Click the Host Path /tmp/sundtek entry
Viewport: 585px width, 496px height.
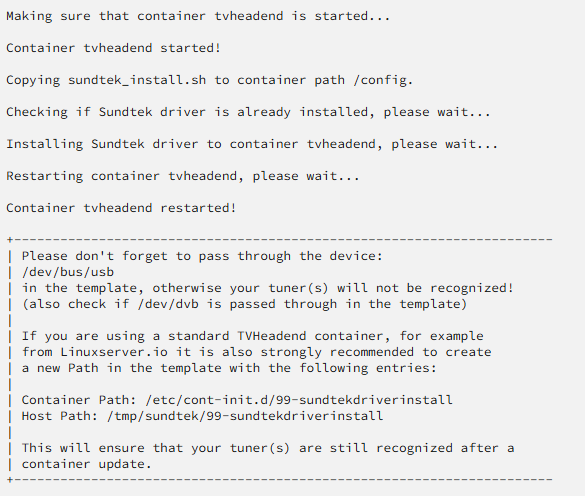click(202, 416)
